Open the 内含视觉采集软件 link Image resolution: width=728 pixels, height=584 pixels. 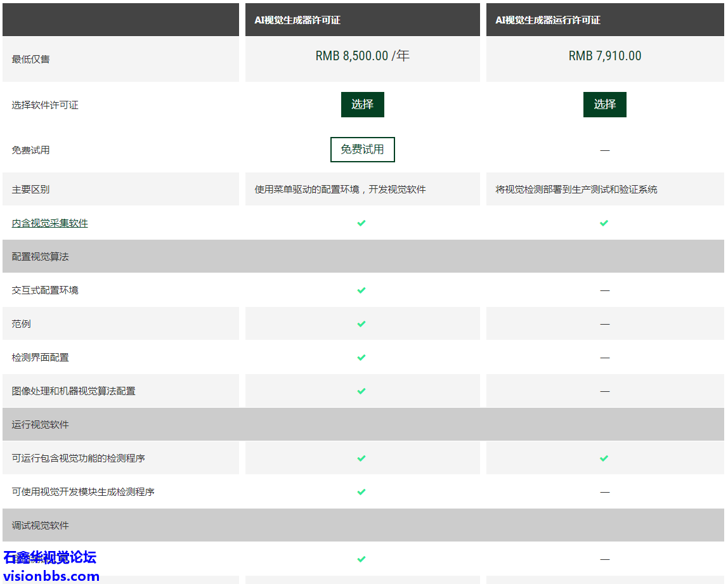[x=49, y=223]
